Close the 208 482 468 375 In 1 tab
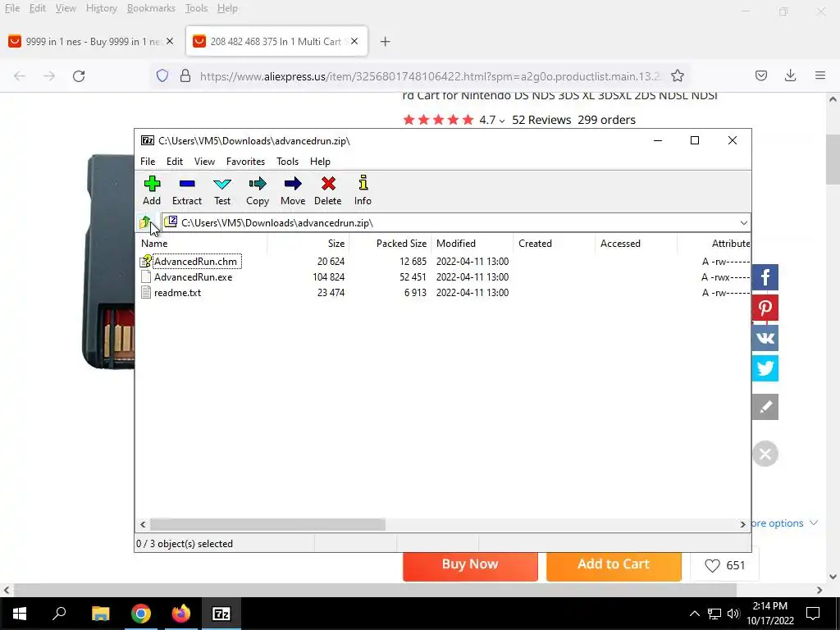The width and height of the screenshot is (840, 630). point(354,41)
